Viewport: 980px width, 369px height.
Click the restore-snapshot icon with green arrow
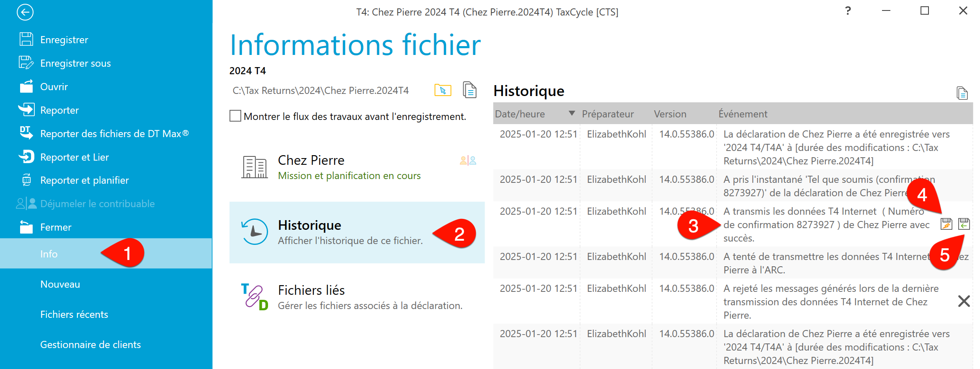(x=964, y=224)
